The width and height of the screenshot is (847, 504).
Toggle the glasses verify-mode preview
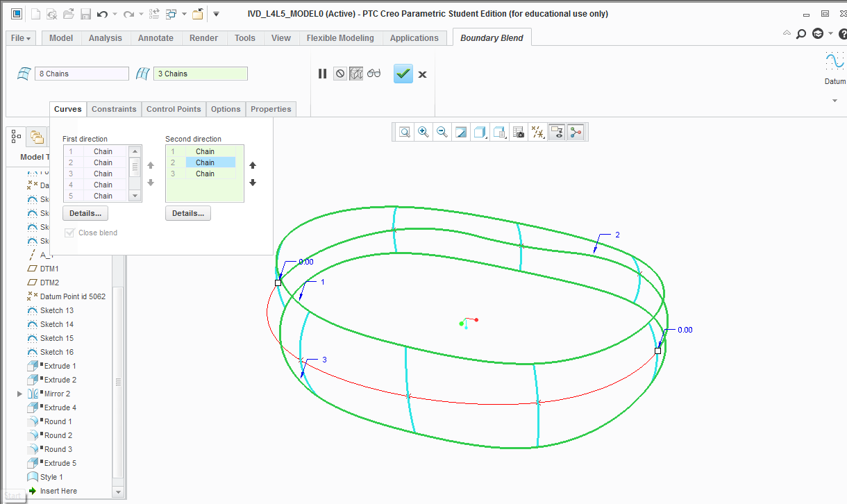(374, 74)
